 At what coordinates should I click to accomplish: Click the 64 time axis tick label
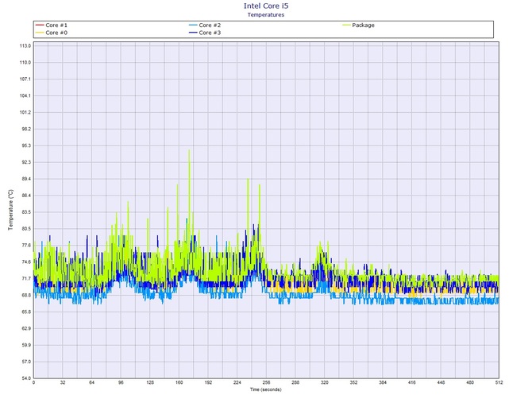(x=91, y=382)
